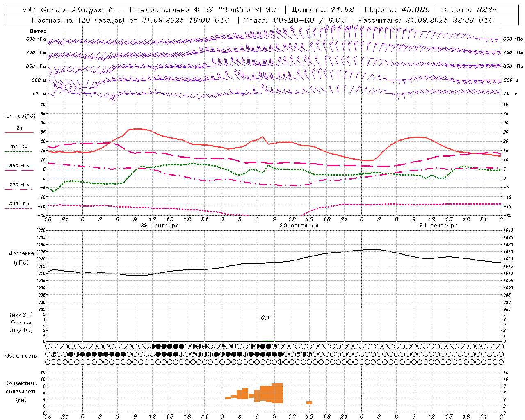Click the isolated small orange convective bar near hour 15
Viewport: 525px width, 420px height.
point(309,403)
